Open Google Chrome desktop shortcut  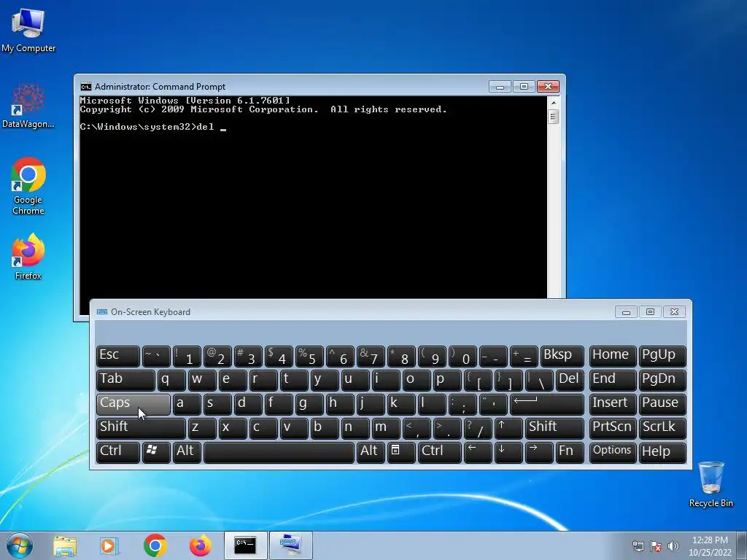click(x=28, y=186)
